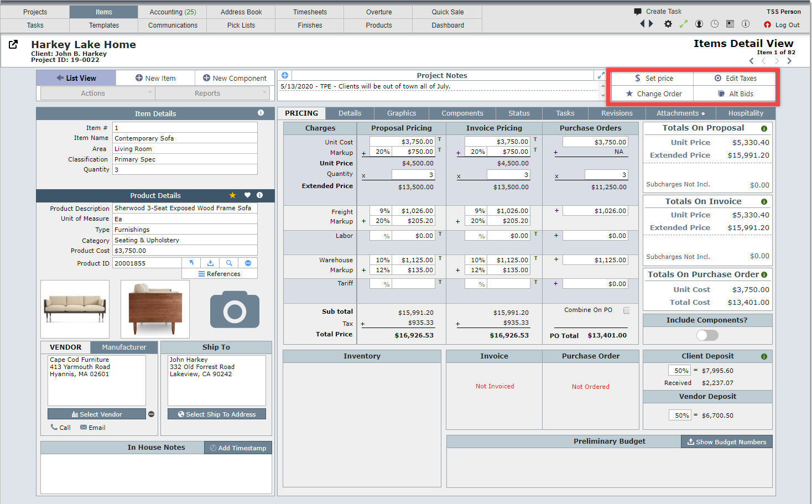Click the newspaper layout icon in top toolbar

[730, 24]
